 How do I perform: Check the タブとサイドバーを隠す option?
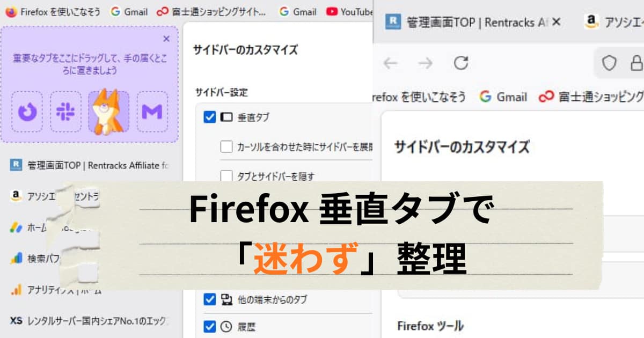(x=226, y=175)
